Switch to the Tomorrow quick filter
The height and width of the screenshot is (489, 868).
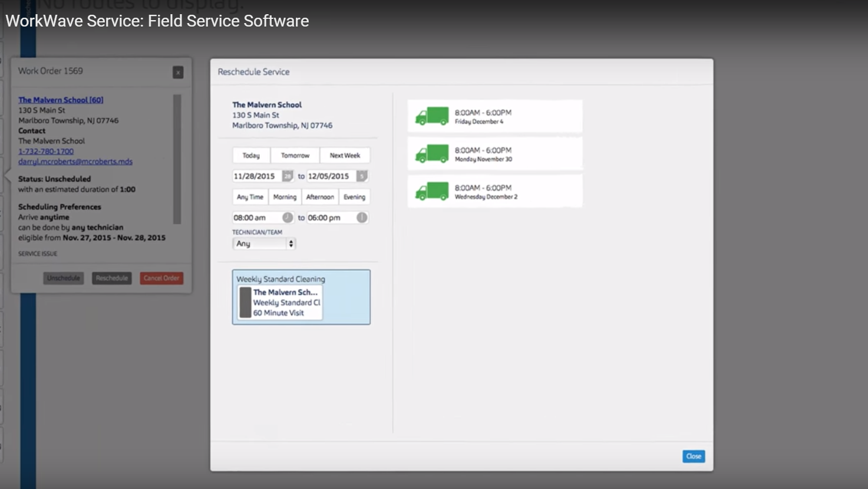tap(295, 155)
